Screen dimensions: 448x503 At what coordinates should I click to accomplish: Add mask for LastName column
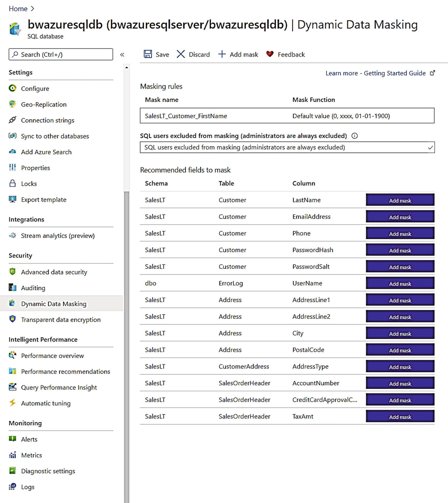(x=400, y=200)
